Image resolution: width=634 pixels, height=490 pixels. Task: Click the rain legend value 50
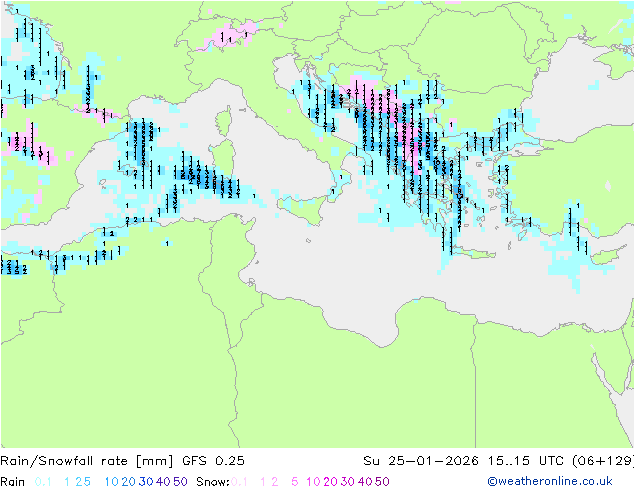coord(180,482)
